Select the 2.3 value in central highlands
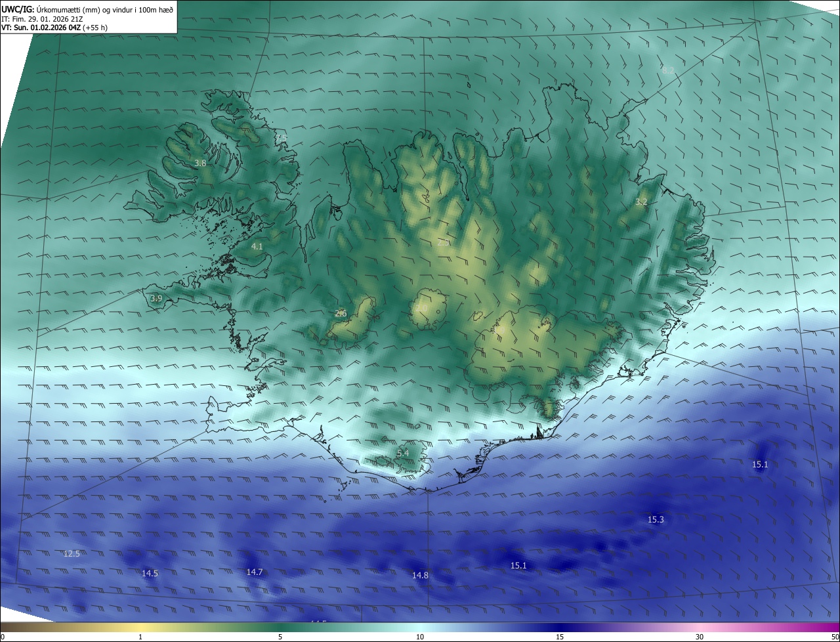840x642 pixels. pyautogui.click(x=443, y=242)
